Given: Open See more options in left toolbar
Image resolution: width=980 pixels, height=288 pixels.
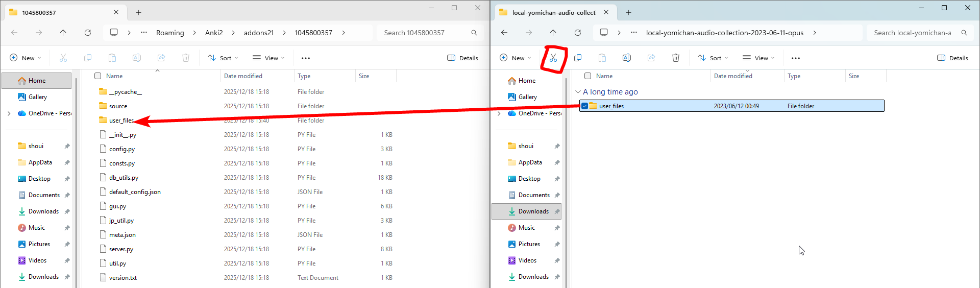Looking at the screenshot, I should [x=306, y=58].
